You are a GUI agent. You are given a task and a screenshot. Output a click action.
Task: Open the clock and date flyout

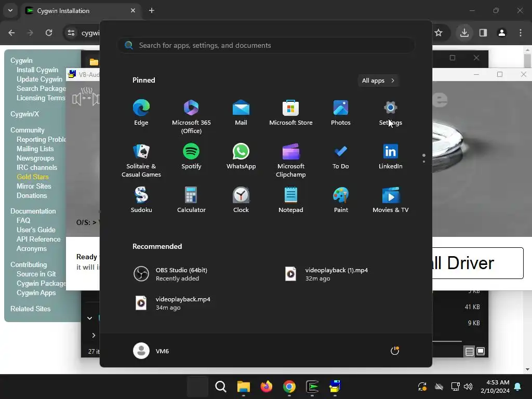(495, 387)
